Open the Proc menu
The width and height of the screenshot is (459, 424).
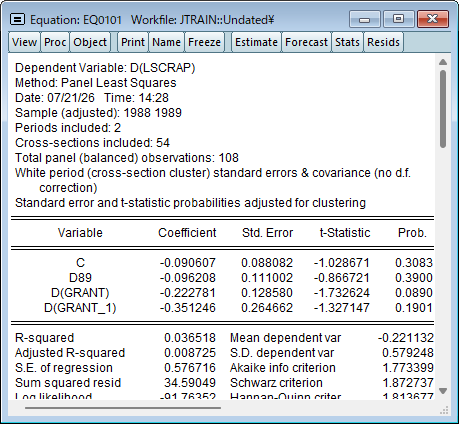(55, 42)
